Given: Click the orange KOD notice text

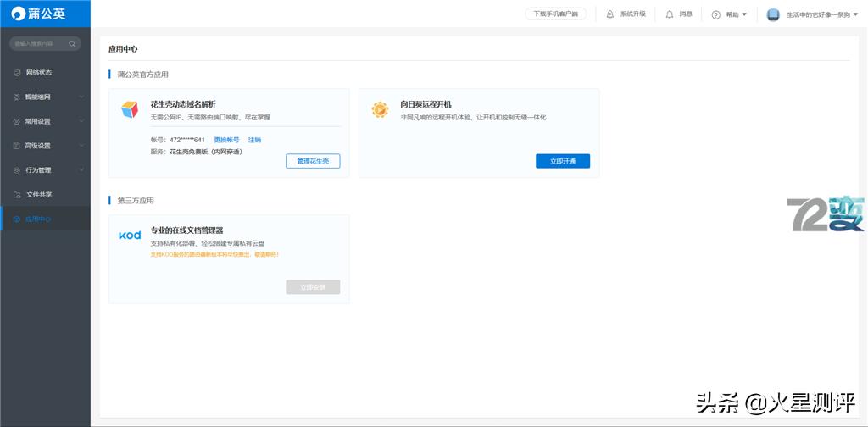Looking at the screenshot, I should [214, 254].
